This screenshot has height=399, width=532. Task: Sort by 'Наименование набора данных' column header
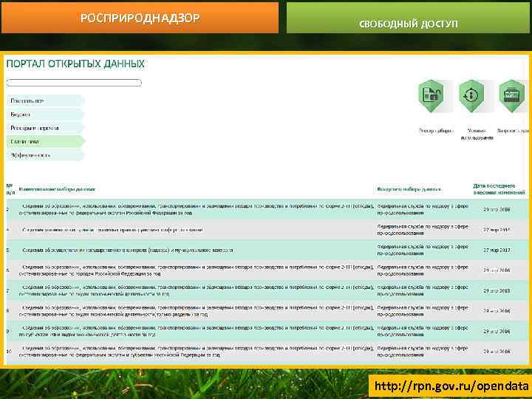click(x=57, y=189)
